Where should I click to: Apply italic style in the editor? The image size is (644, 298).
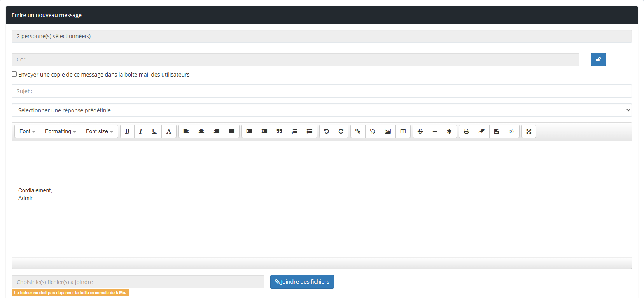[x=141, y=131]
